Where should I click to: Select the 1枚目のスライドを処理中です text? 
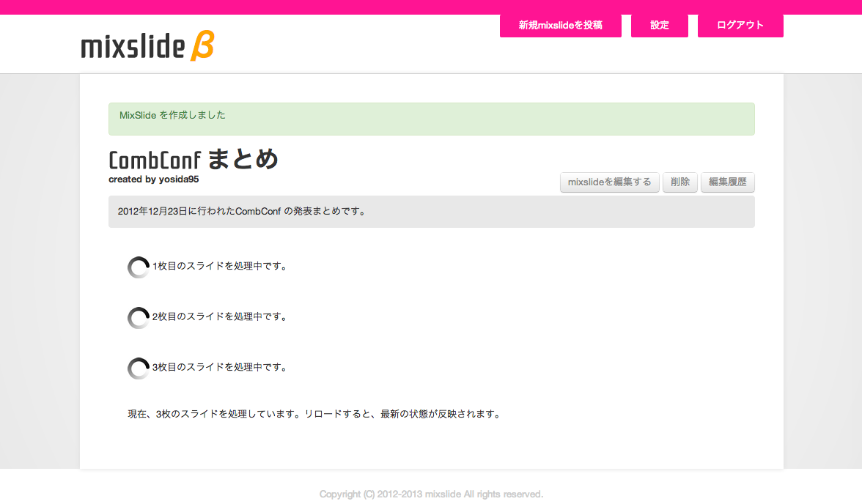220,266
